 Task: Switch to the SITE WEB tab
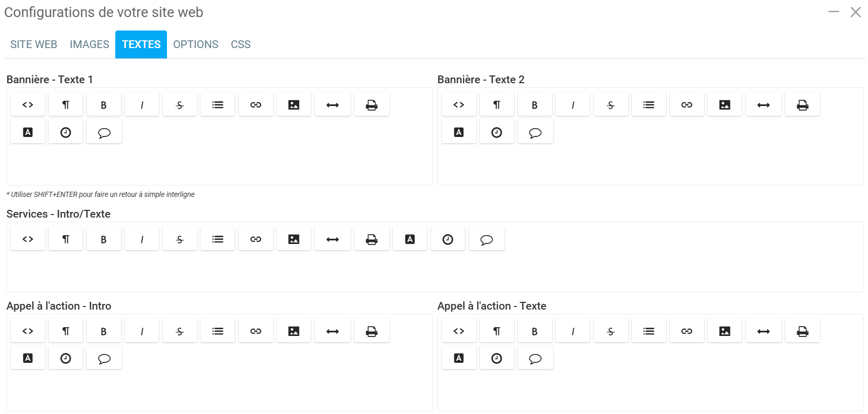pos(34,44)
